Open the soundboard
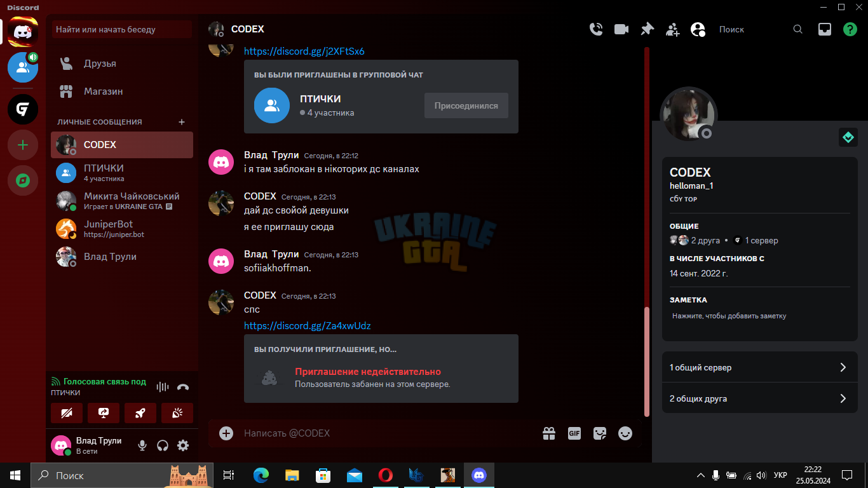Viewport: 868px width, 488px height. pos(177,413)
